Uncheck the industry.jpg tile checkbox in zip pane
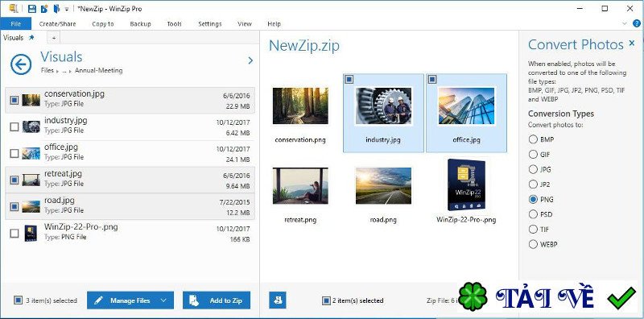644x319 pixels. [349, 79]
